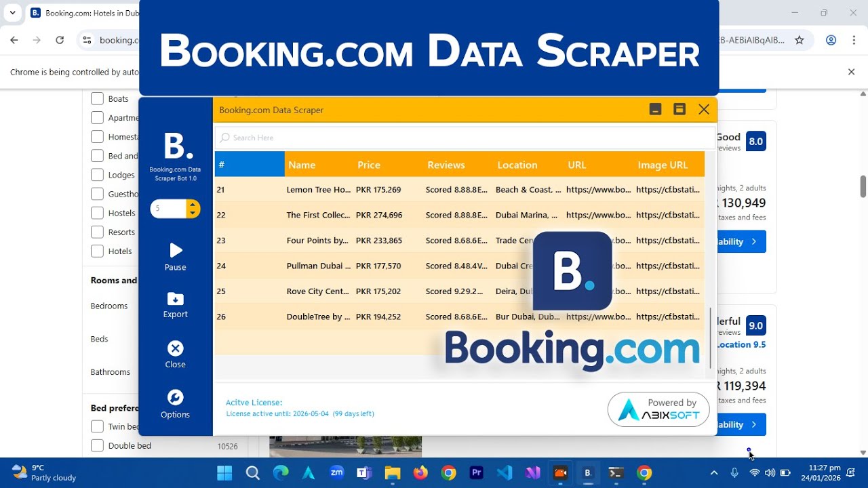Open the Export folder icon
The image size is (868, 488).
(x=175, y=299)
